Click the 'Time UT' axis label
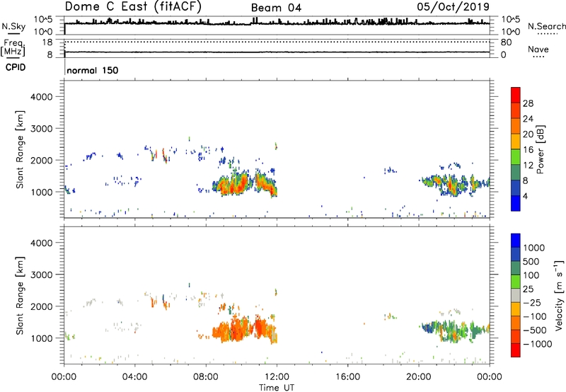The image size is (566, 392). coord(277,388)
